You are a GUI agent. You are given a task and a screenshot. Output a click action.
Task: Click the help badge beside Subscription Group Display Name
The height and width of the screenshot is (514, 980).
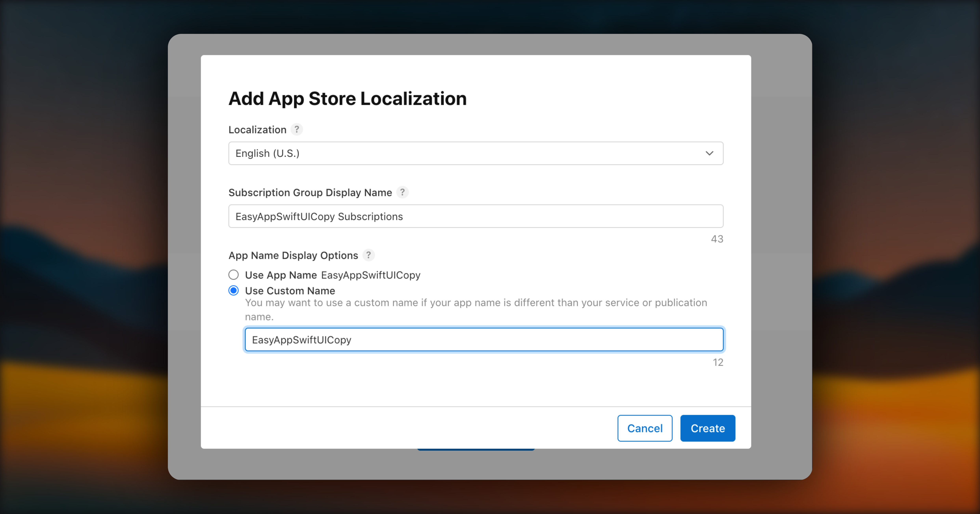point(403,192)
